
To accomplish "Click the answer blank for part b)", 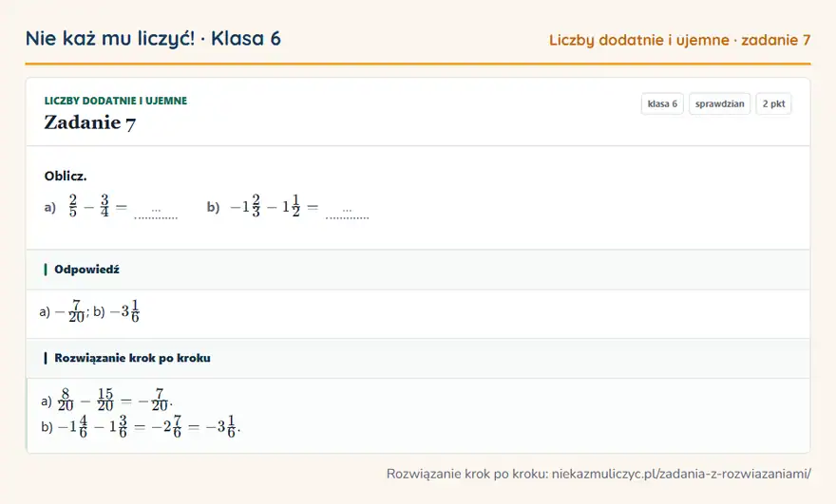I will coord(347,213).
